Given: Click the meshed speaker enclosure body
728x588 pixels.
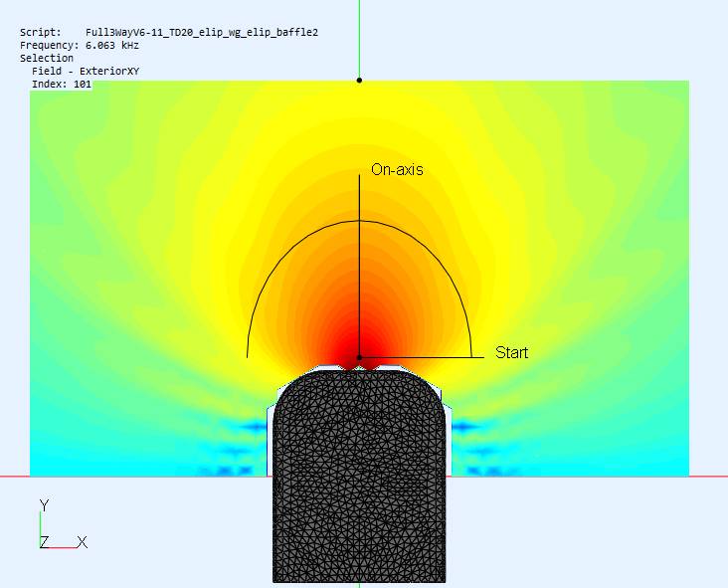Looking at the screenshot, I should [359, 476].
